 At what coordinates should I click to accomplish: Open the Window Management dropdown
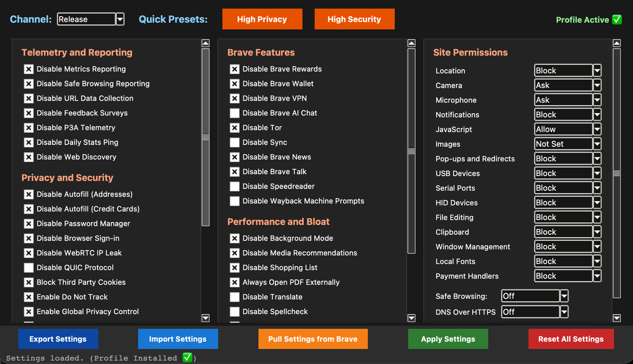point(568,247)
